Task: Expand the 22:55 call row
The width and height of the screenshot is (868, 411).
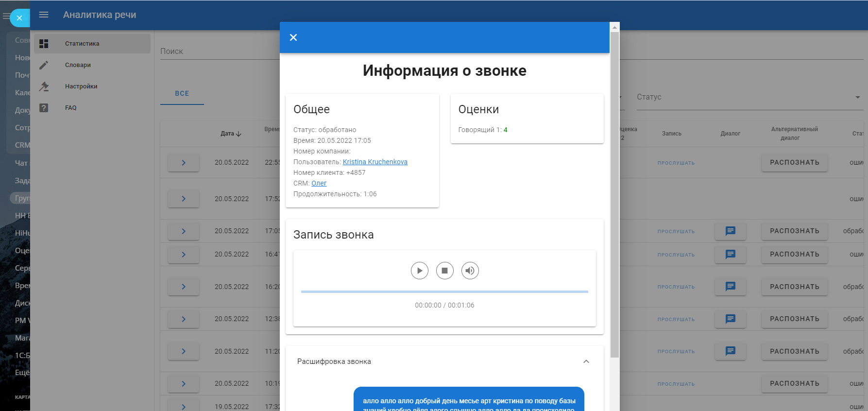Action: [184, 163]
